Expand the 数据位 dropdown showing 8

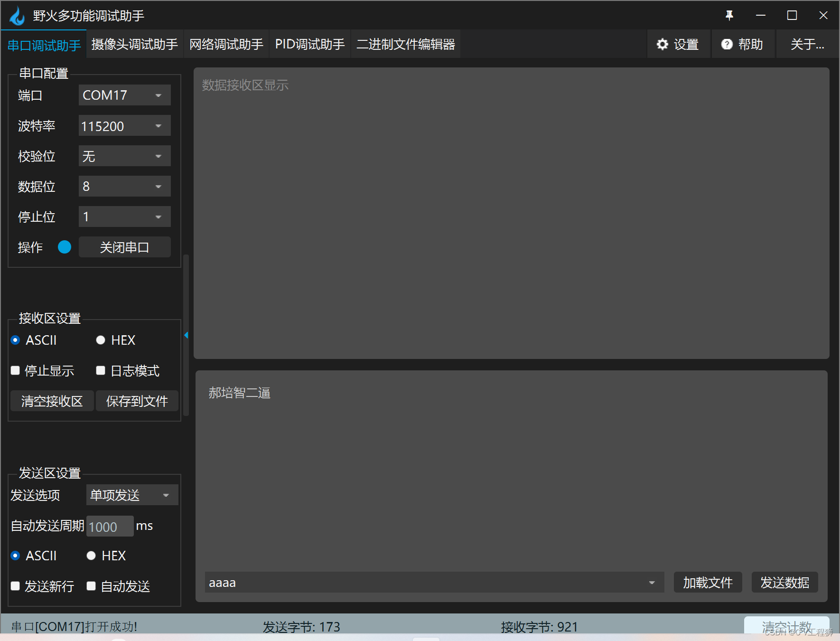tap(124, 186)
